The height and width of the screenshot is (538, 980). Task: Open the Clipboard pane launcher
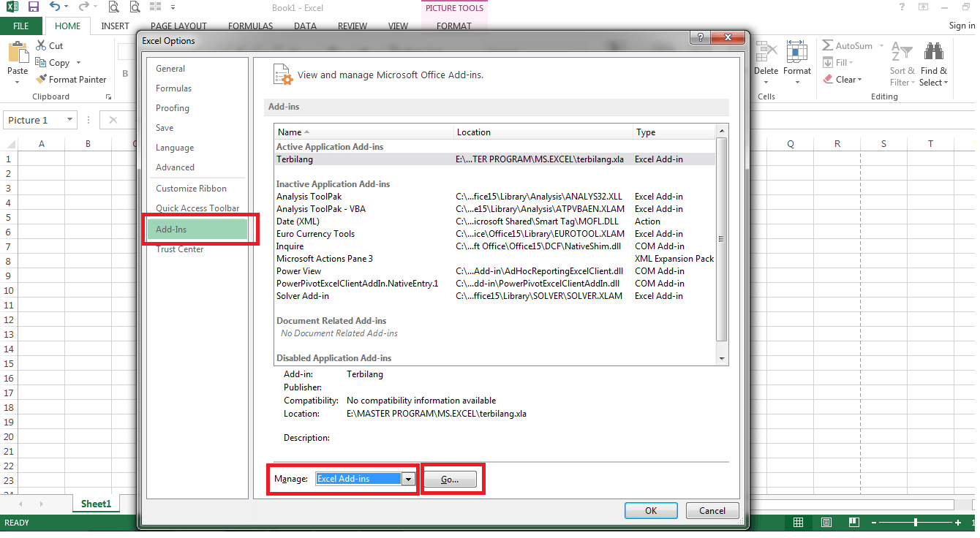pos(108,96)
